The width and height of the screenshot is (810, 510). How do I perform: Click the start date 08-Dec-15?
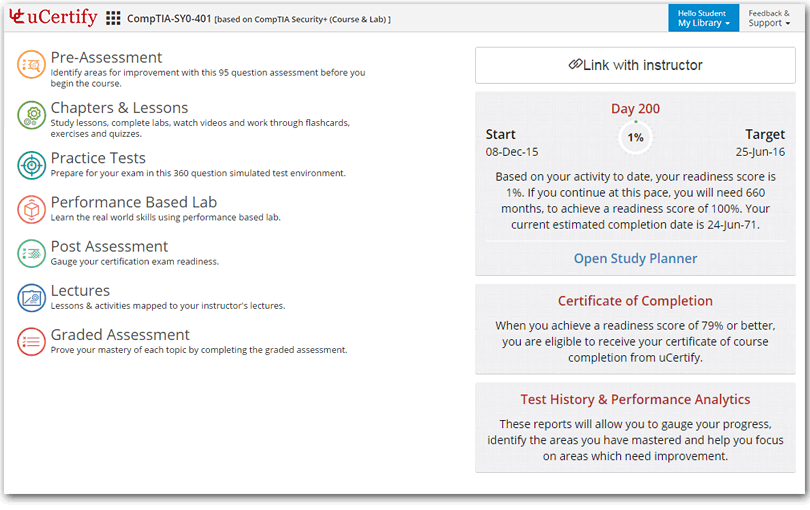[512, 152]
